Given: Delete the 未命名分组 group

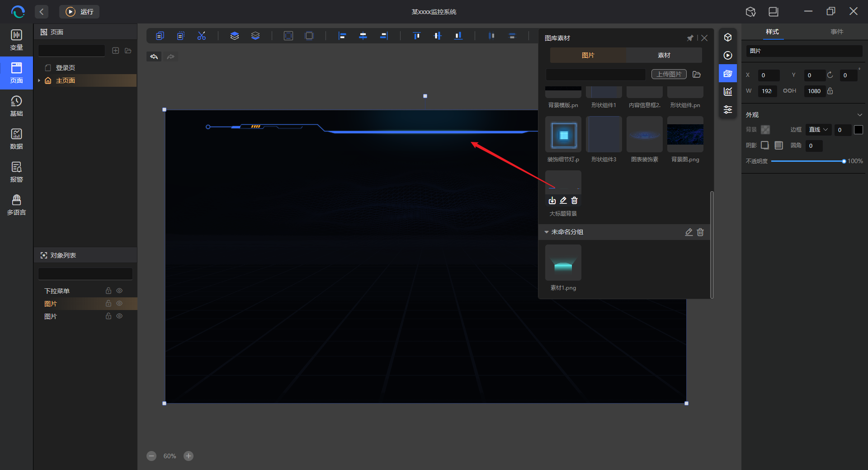Looking at the screenshot, I should (700, 232).
